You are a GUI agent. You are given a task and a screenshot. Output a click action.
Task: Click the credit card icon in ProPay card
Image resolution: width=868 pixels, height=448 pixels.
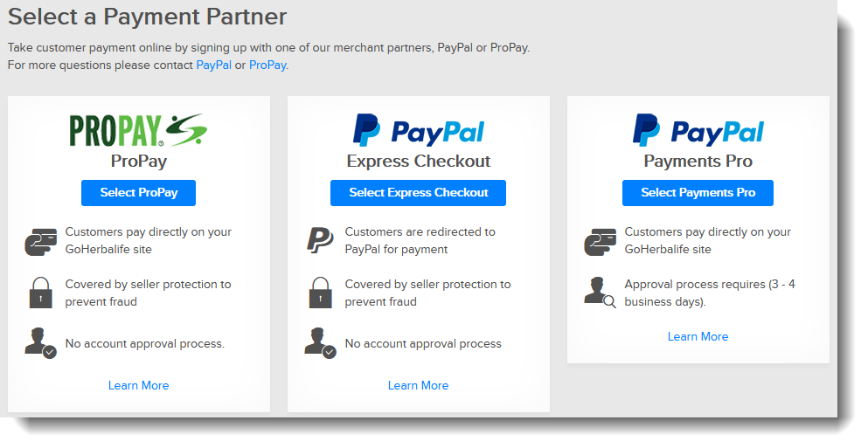pyautogui.click(x=40, y=241)
